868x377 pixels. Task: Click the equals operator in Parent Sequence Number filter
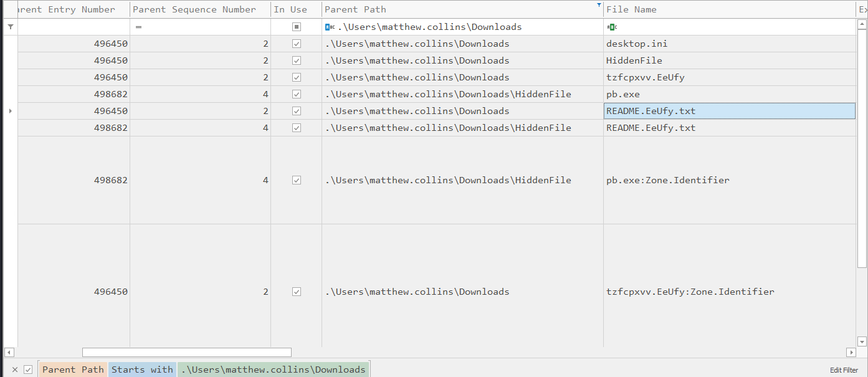click(138, 27)
